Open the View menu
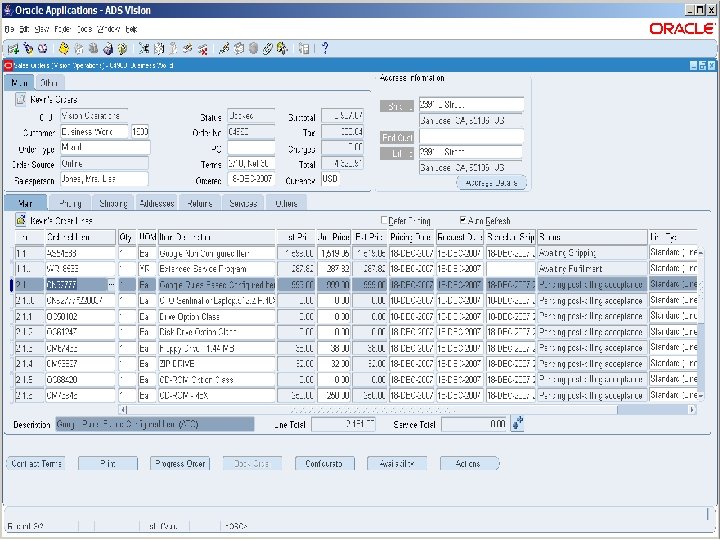 coord(41,29)
